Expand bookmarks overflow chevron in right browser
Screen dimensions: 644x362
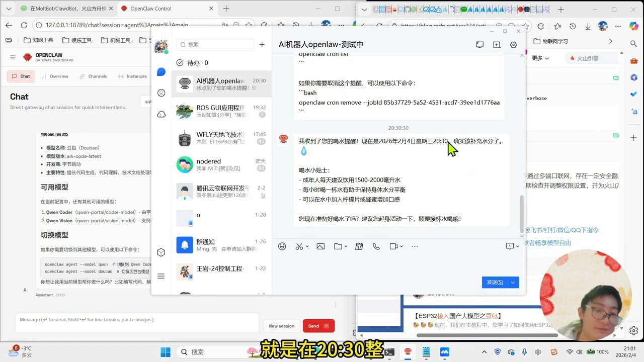611,41
